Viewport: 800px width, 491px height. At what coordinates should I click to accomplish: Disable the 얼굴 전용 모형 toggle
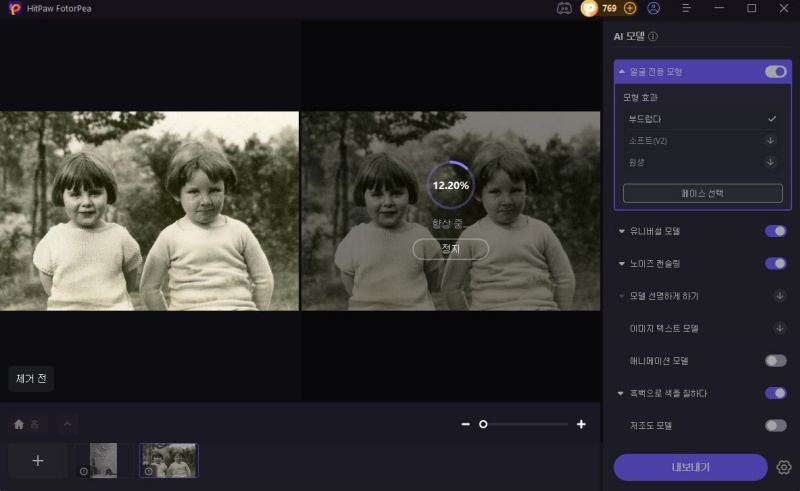tap(775, 72)
